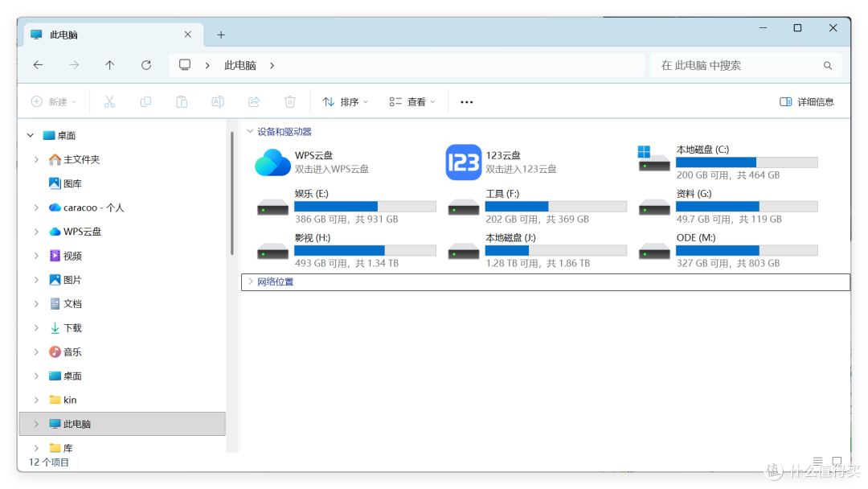This screenshot has width=868, height=489.
Task: Click 双击进入123云盘 description text
Action: pos(521,169)
